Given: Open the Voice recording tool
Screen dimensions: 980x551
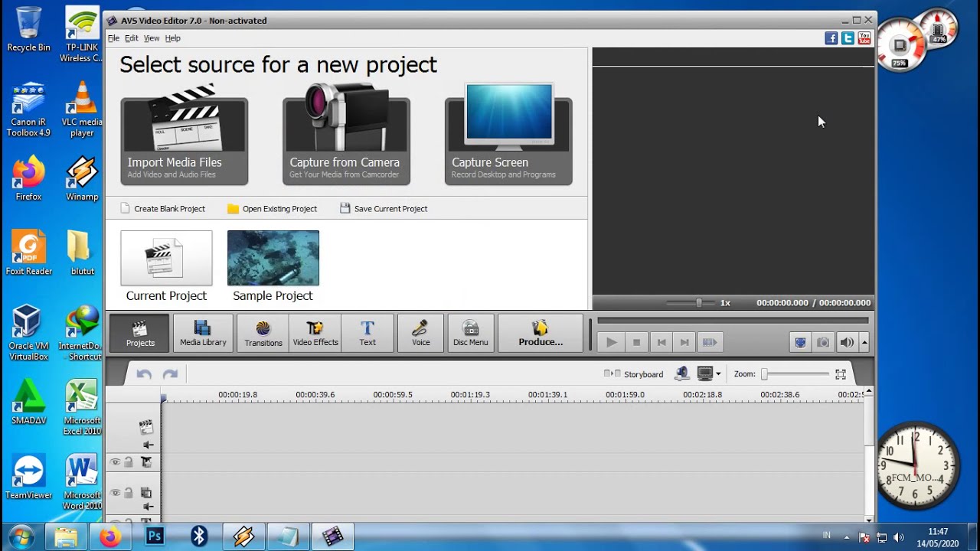Looking at the screenshot, I should pos(420,333).
